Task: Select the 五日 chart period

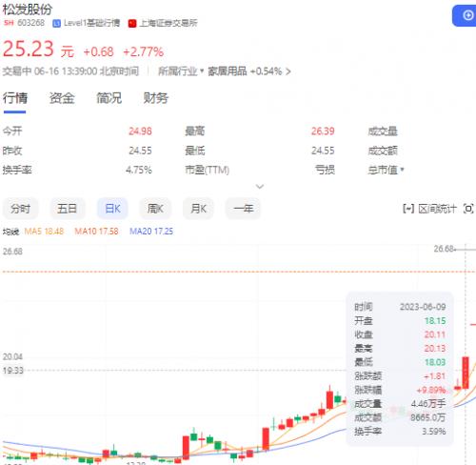Action: coord(68,209)
